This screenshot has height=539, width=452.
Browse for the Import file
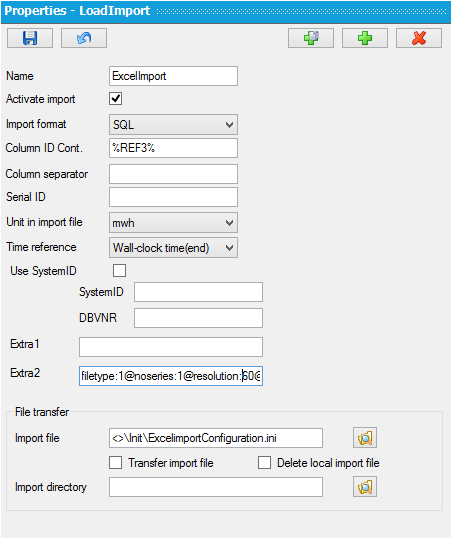click(x=365, y=438)
